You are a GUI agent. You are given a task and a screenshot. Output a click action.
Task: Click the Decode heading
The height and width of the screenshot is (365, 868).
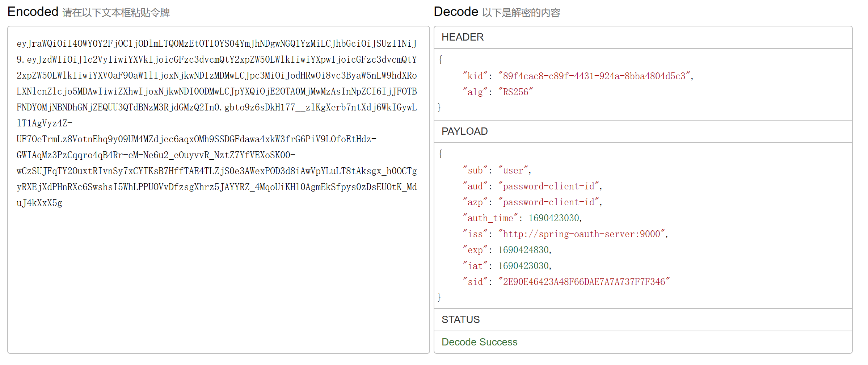456,12
